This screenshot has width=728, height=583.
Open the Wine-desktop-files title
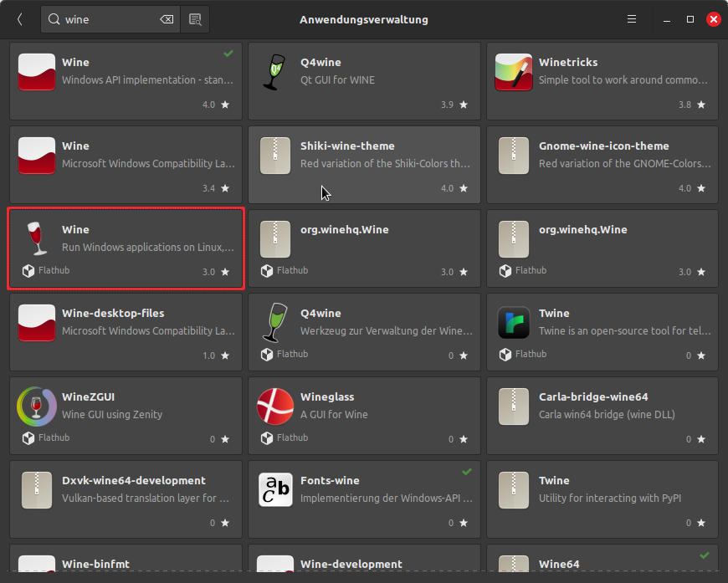point(113,314)
